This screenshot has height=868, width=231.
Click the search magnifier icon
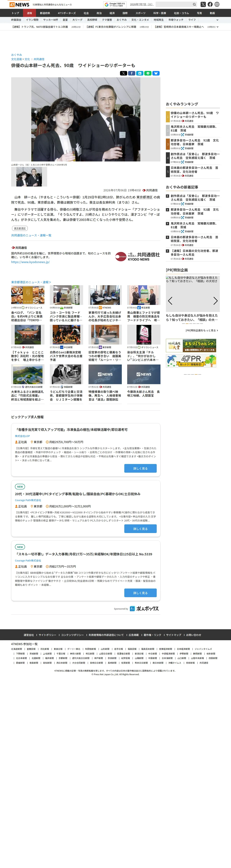[194, 4]
